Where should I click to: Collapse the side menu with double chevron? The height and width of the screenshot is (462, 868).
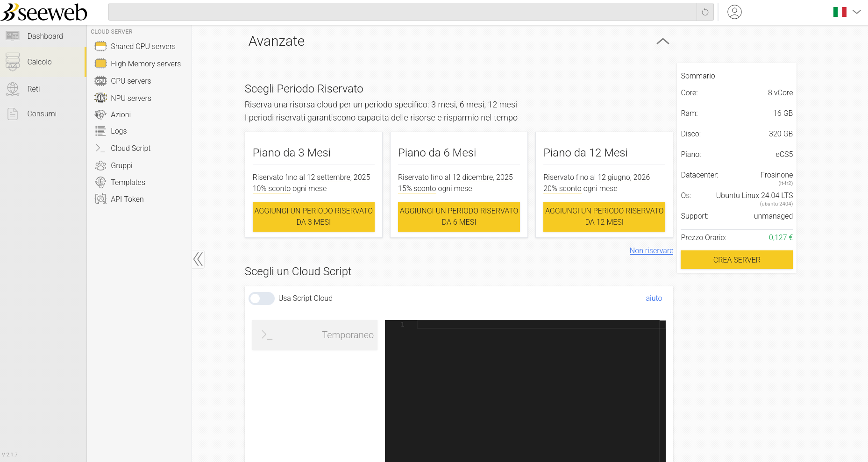pos(198,259)
